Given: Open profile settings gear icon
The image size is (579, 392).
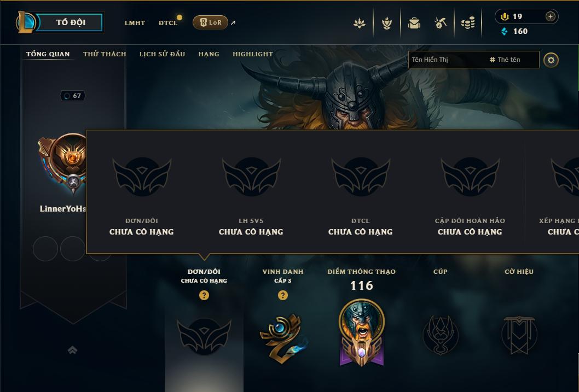Looking at the screenshot, I should [551, 60].
